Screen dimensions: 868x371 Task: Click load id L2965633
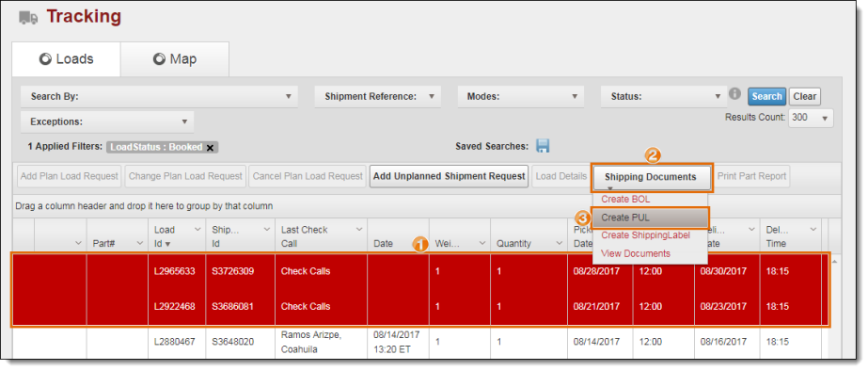pyautogui.click(x=174, y=271)
